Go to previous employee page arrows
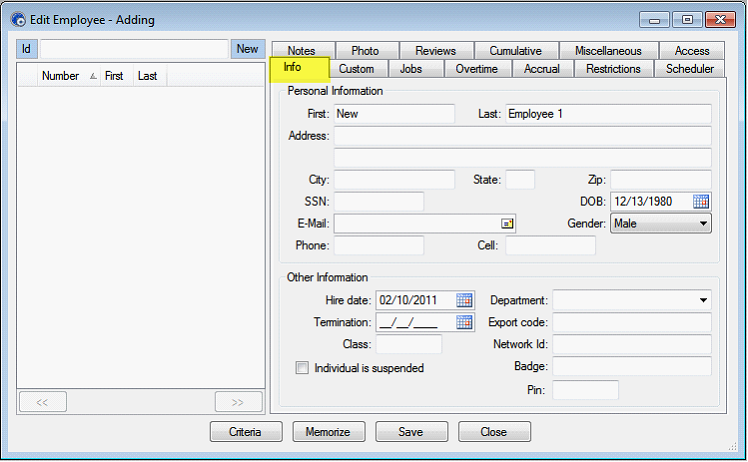The height and width of the screenshot is (462, 748). pyautogui.click(x=43, y=402)
